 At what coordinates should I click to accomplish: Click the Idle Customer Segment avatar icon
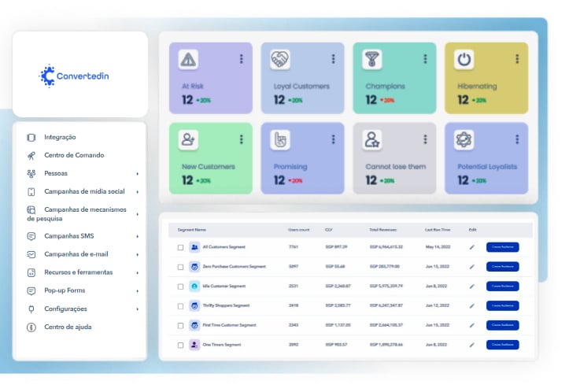coord(194,287)
